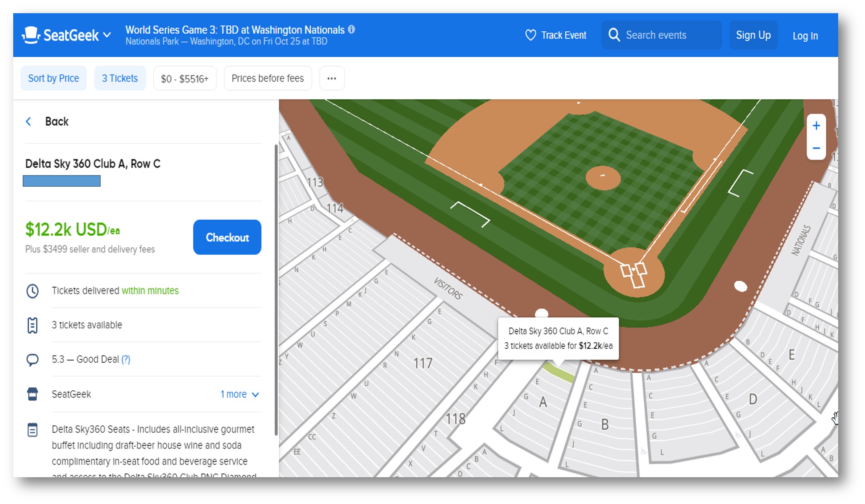865x504 pixels.
Task: Zoom out on the seating map
Action: click(816, 148)
